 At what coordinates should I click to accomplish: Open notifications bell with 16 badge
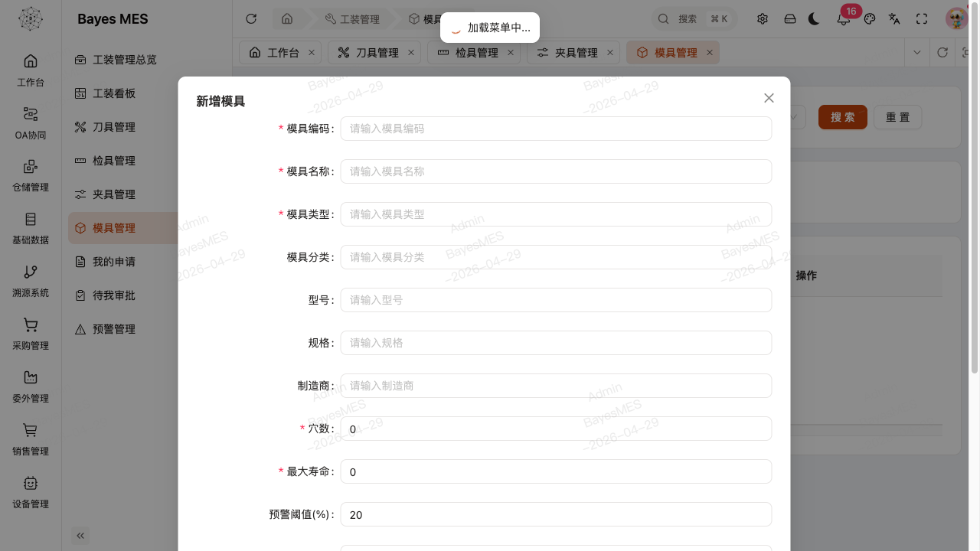pyautogui.click(x=844, y=19)
